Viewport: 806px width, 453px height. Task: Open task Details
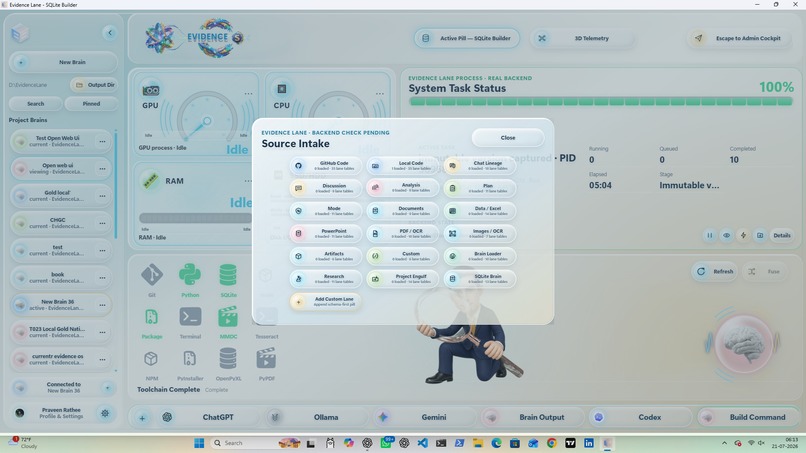click(782, 235)
